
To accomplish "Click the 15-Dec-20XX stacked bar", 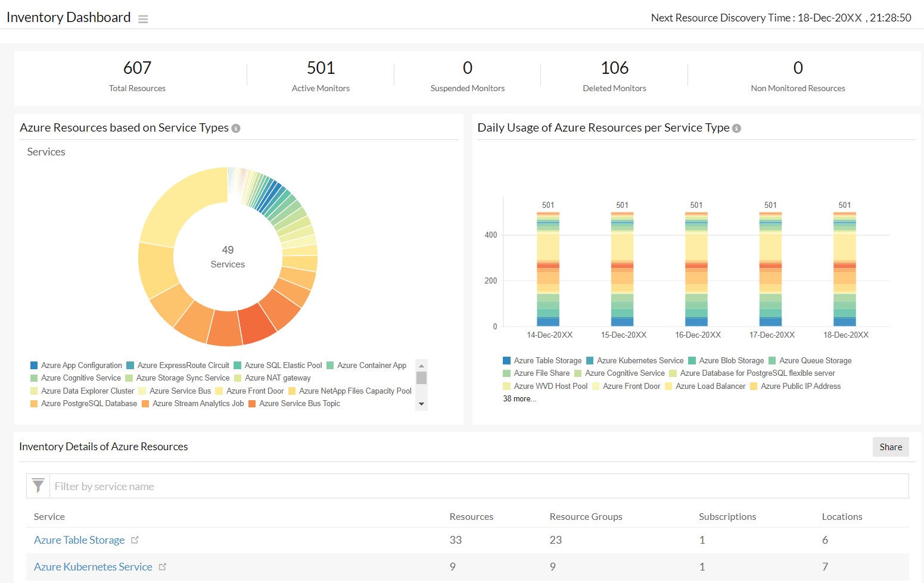I will [x=622, y=269].
